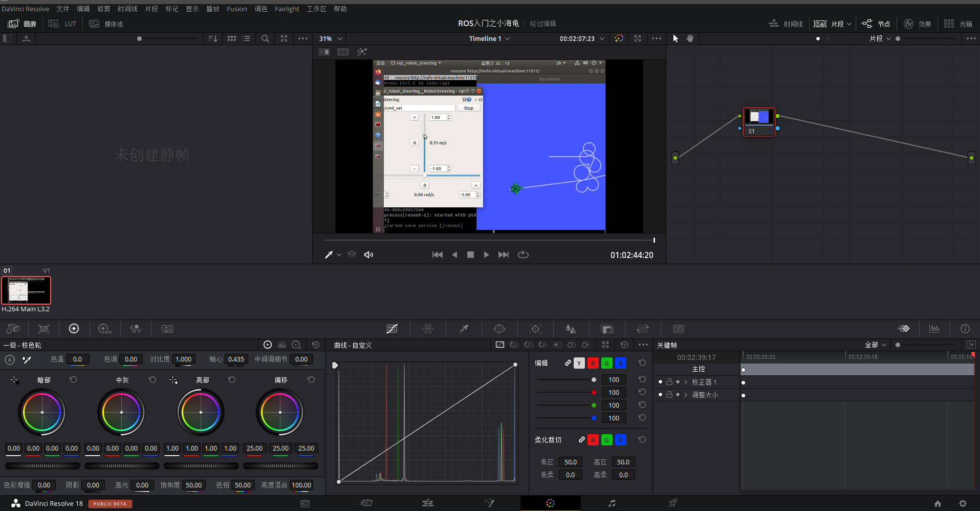Show the 画廊 gallery panel

[x=22, y=24]
